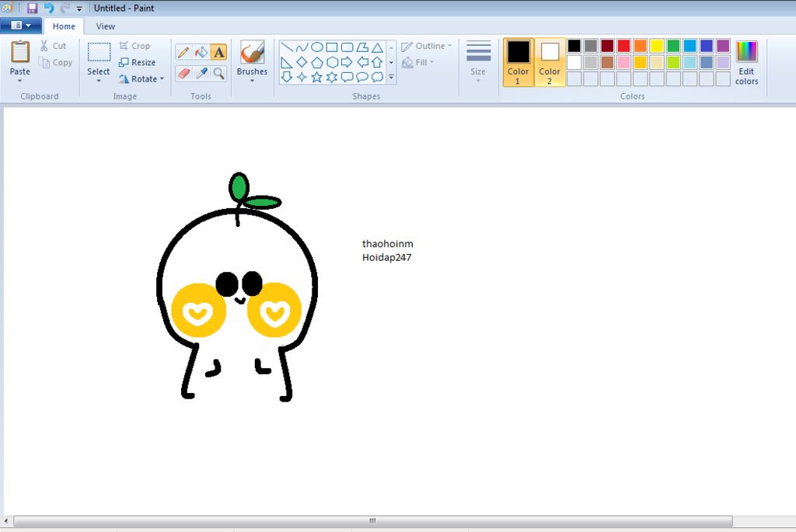Choose the Four-point star shape

302,77
